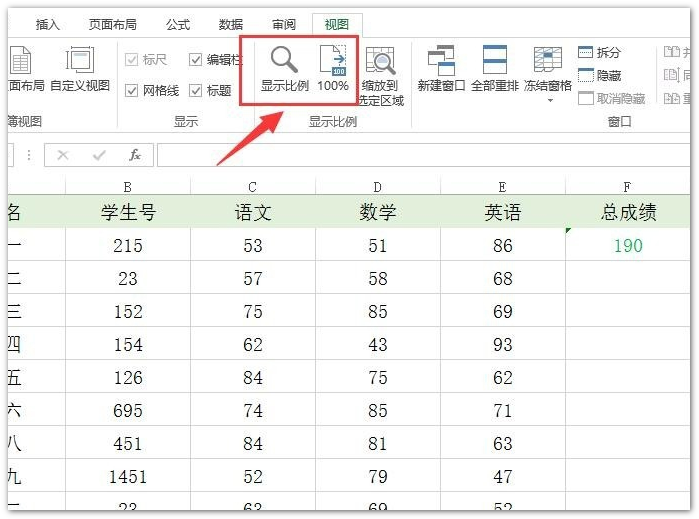Click the 缩放到选定区域 zoom to selection icon
Viewport: 699px width, 519px height.
tap(380, 60)
